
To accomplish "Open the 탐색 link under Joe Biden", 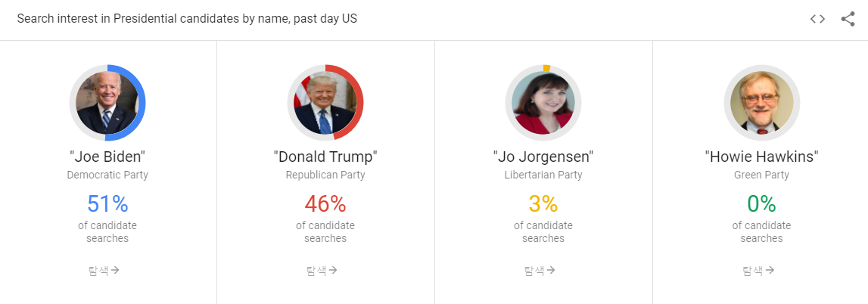I will 104,270.
